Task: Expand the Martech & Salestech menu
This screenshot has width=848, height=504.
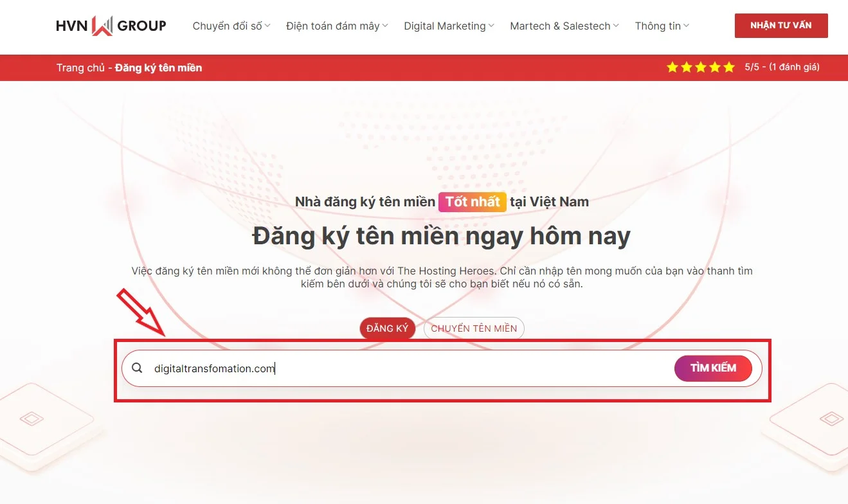Action: click(x=564, y=26)
